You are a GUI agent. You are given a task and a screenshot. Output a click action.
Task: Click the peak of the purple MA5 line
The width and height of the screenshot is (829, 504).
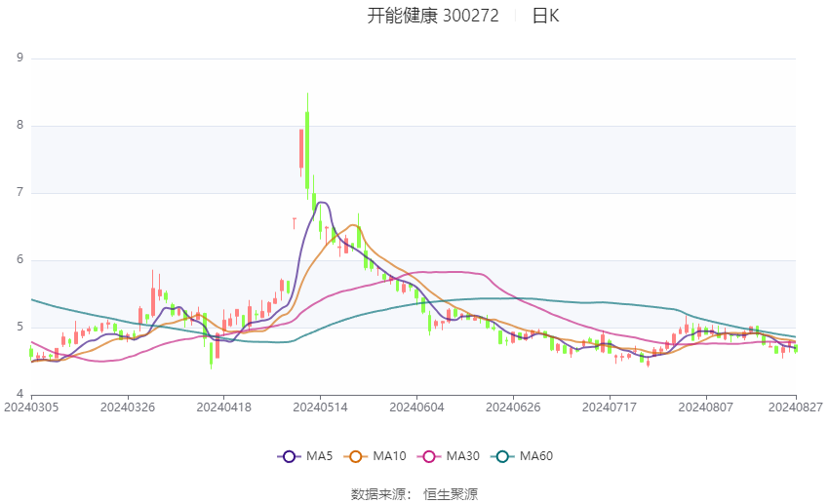[322, 203]
